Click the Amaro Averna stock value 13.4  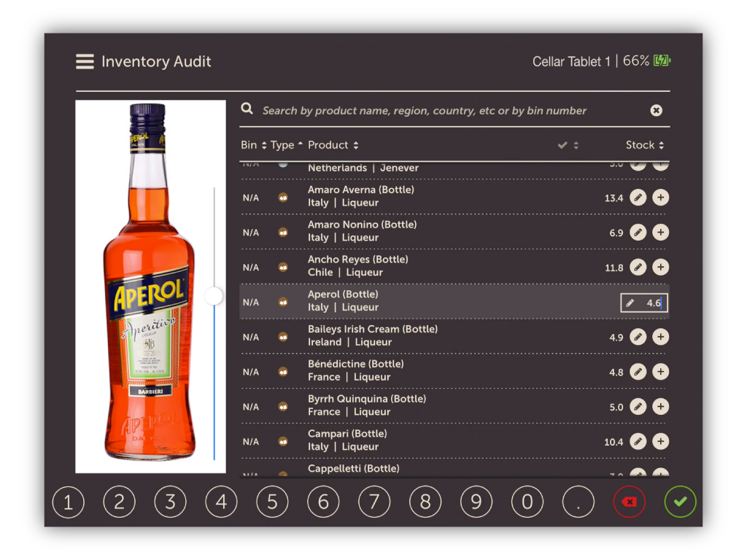(614, 198)
